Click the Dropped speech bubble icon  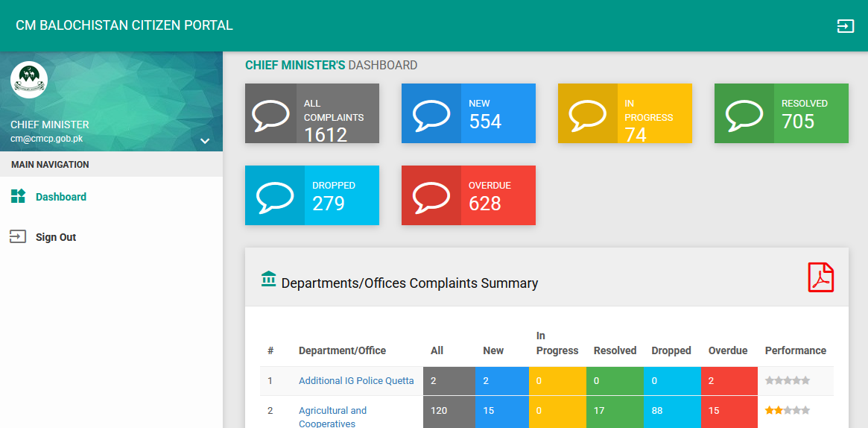(274, 195)
